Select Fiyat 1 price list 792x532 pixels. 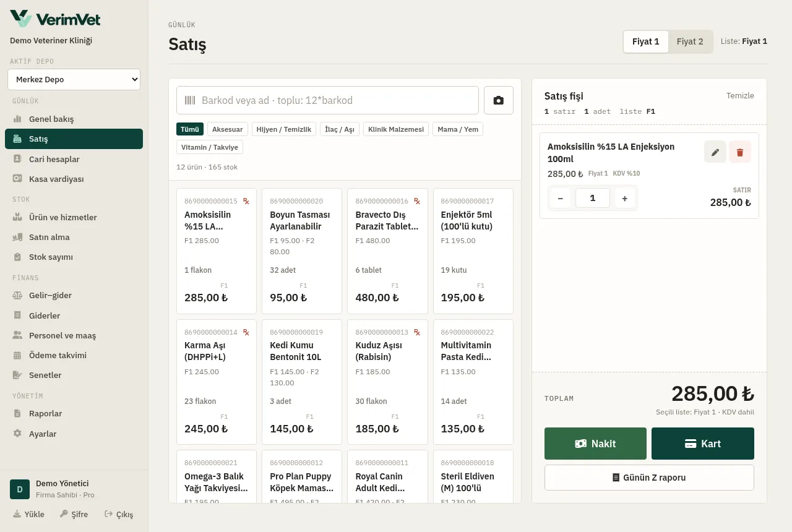[x=646, y=41]
